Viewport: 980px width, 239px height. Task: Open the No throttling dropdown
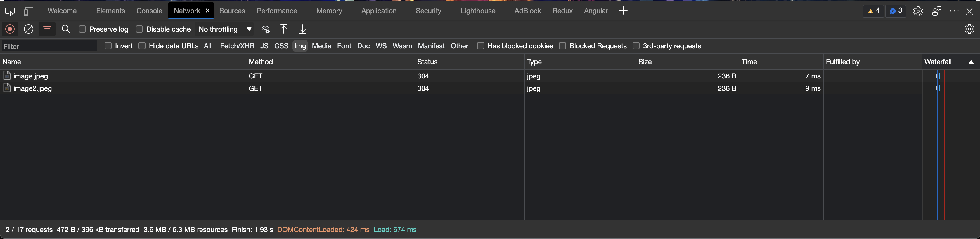pos(225,29)
